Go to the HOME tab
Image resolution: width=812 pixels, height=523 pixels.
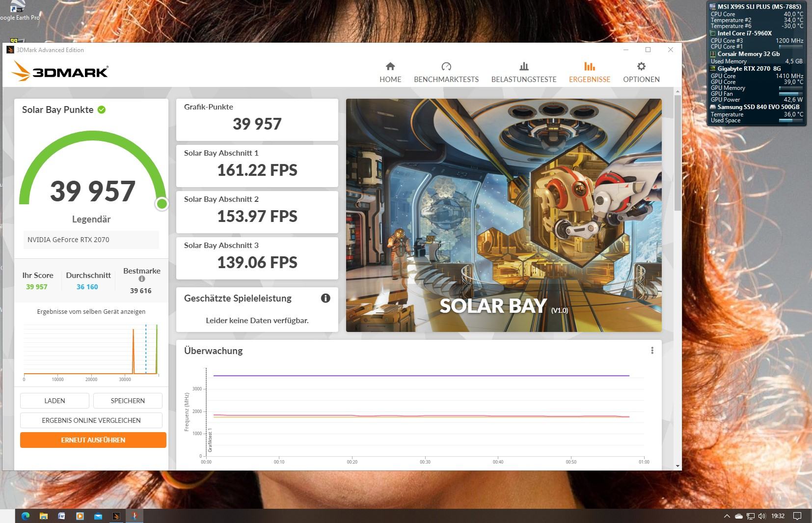pos(390,72)
